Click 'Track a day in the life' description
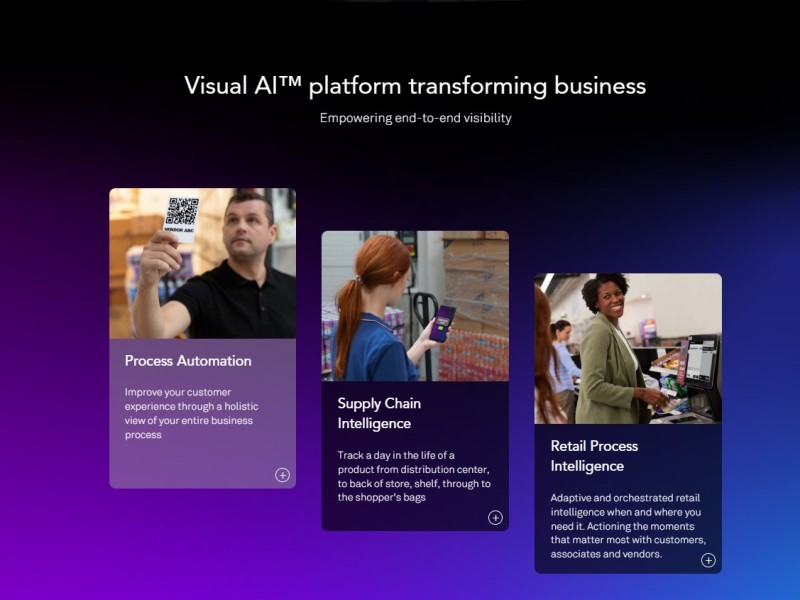This screenshot has height=600, width=800. point(414,476)
